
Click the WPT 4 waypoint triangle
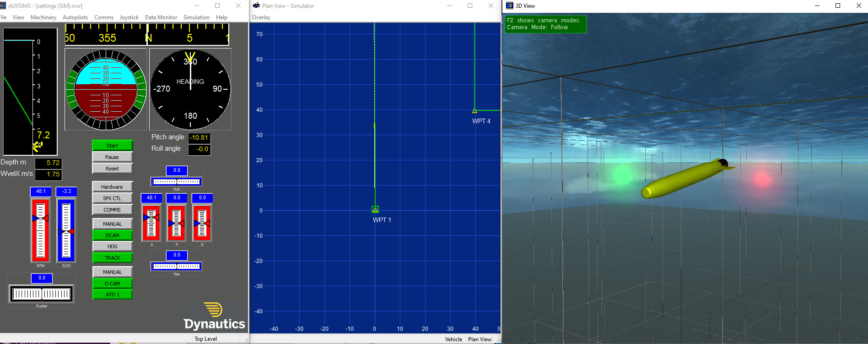pyautogui.click(x=474, y=111)
